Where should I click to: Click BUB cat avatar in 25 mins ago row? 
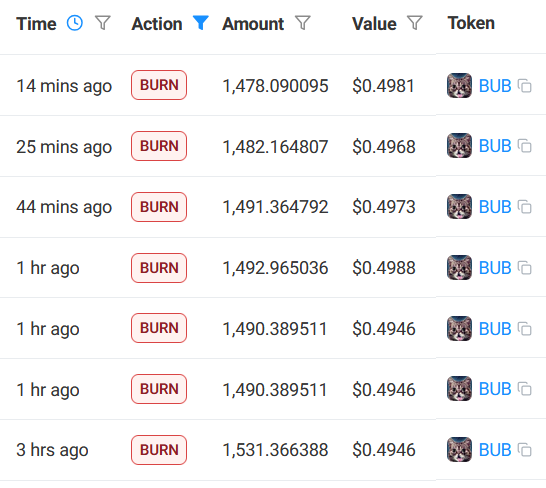(459, 146)
